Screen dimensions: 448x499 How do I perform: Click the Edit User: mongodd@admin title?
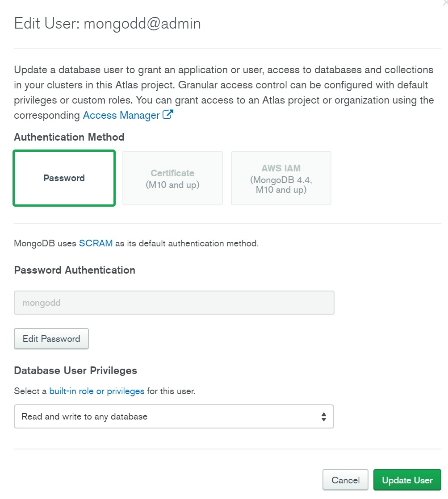click(x=108, y=24)
